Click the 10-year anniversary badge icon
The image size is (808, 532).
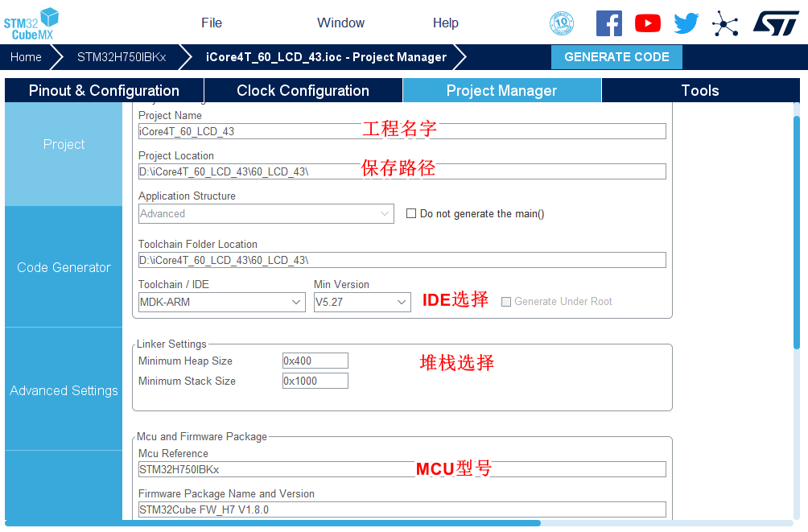click(562, 23)
